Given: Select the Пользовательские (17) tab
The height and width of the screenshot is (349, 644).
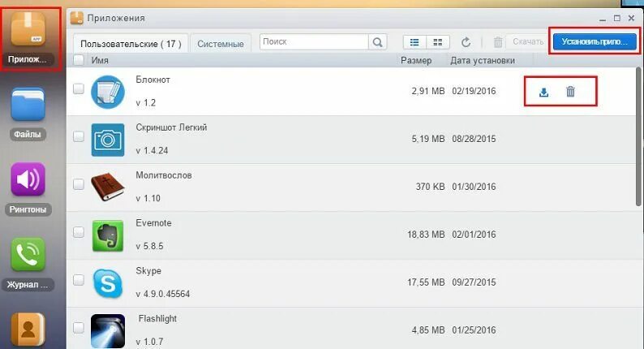Looking at the screenshot, I should (131, 44).
